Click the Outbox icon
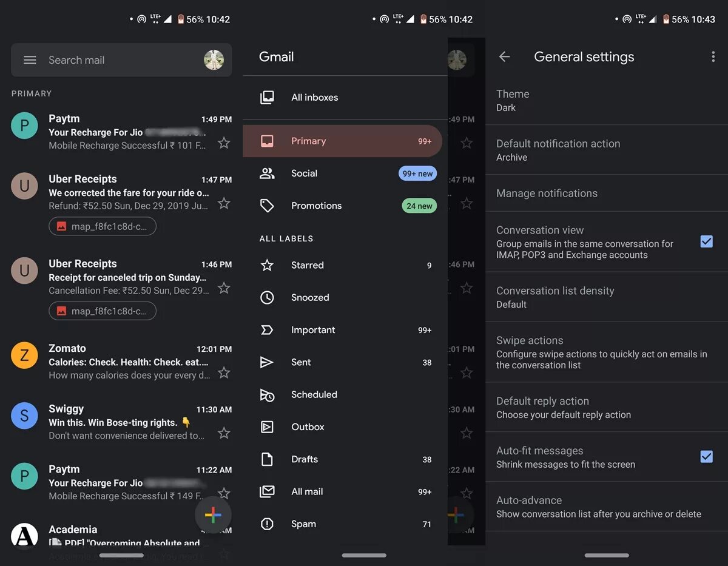The height and width of the screenshot is (566, 728). click(267, 427)
